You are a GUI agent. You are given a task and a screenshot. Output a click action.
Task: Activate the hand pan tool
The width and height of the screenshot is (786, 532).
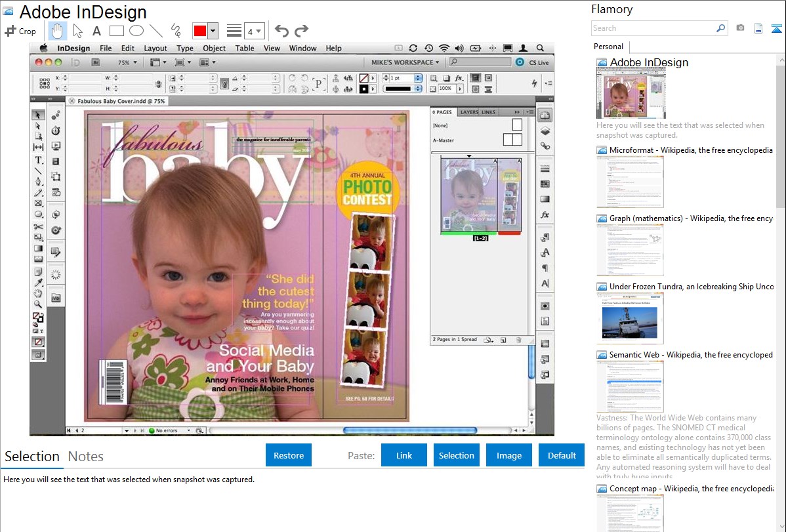(x=58, y=31)
